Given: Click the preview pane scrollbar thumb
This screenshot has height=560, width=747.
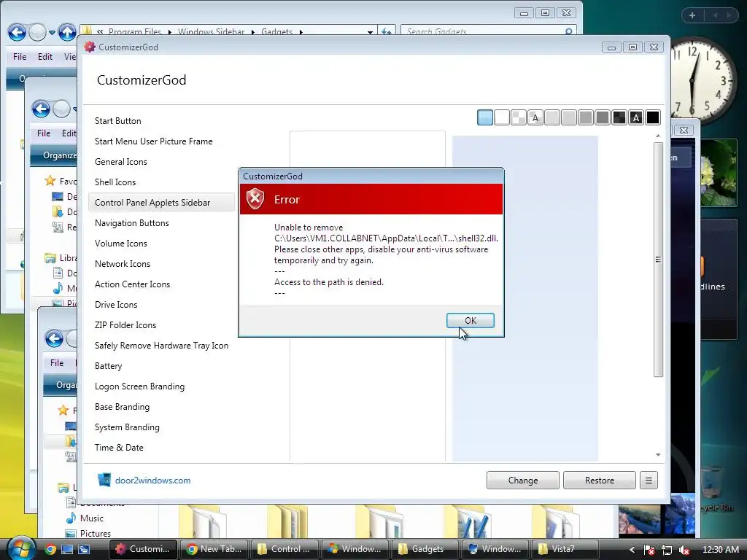Looking at the screenshot, I should (658, 260).
